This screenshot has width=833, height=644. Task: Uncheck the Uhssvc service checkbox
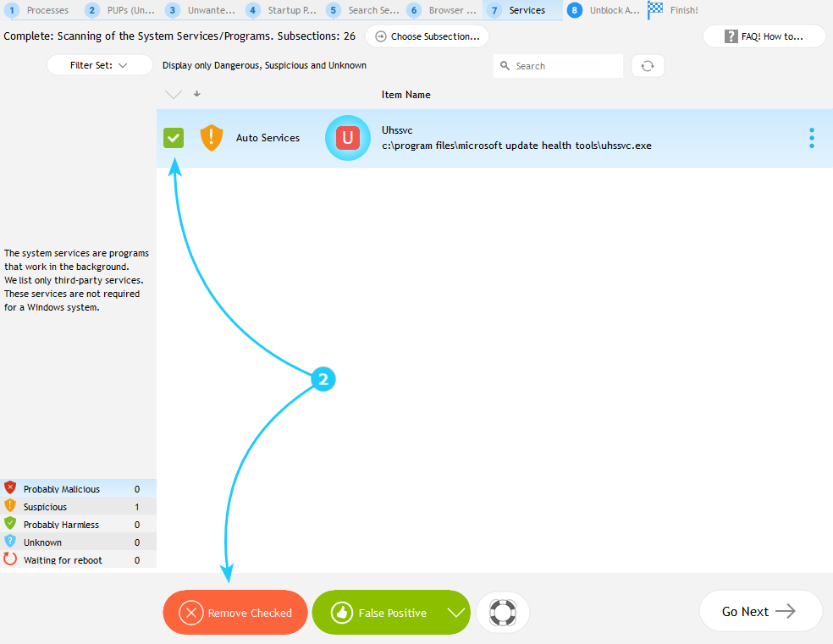pos(174,138)
